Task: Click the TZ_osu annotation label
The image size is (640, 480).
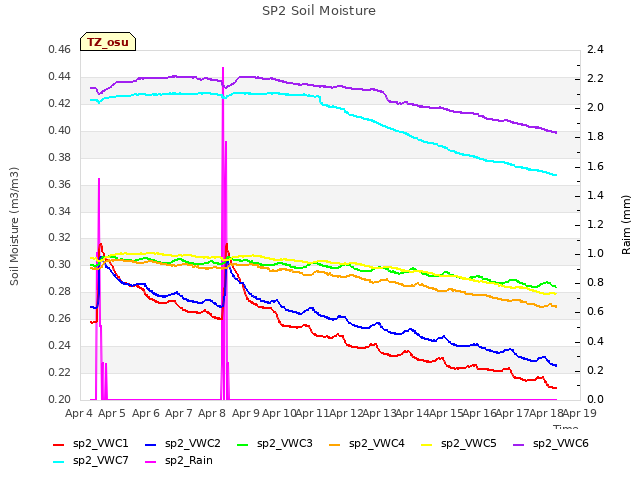Action: [x=108, y=42]
